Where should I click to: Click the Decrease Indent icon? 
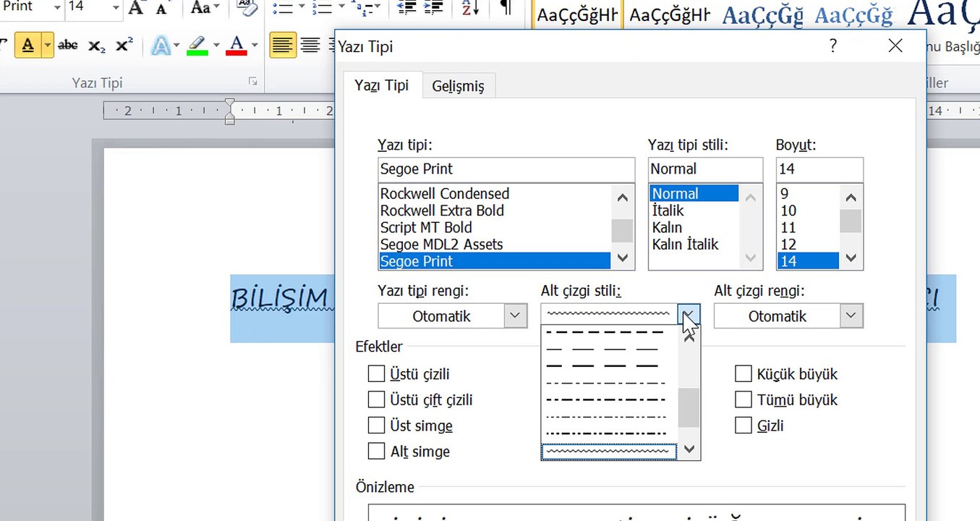click(408, 8)
